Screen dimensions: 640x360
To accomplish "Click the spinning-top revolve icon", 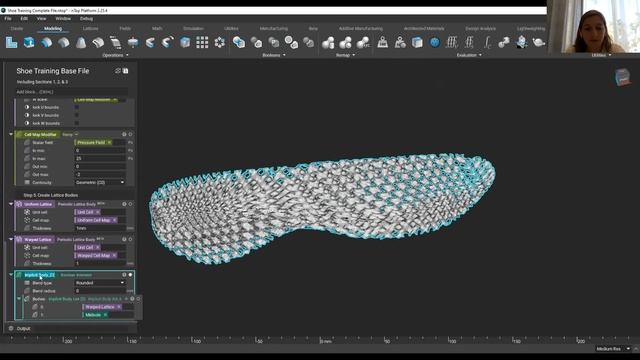I will coord(133,42).
